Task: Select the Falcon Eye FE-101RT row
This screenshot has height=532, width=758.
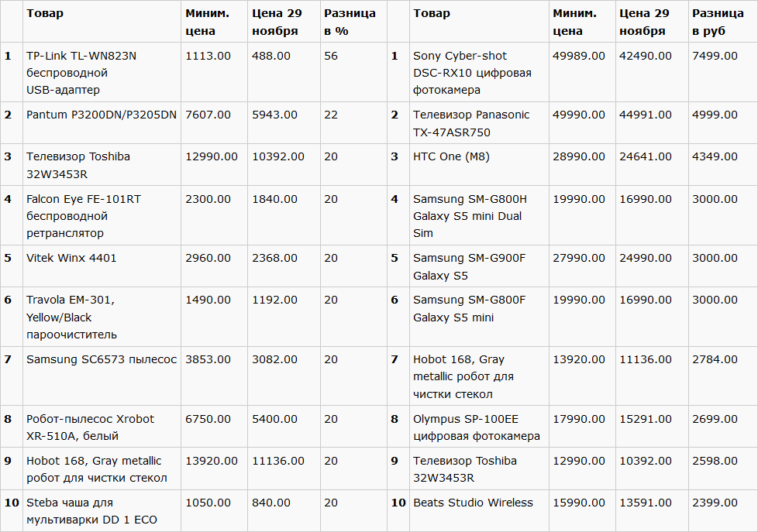Action: (x=83, y=216)
